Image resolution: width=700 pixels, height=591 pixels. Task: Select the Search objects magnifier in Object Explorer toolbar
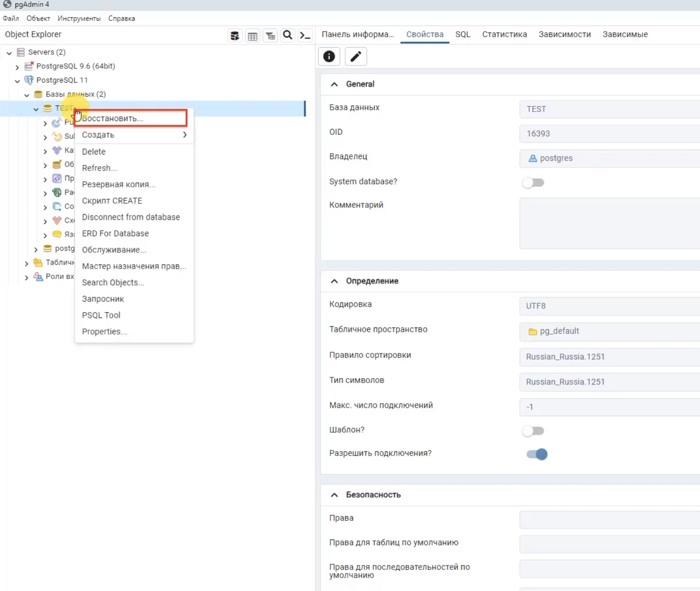click(x=288, y=35)
